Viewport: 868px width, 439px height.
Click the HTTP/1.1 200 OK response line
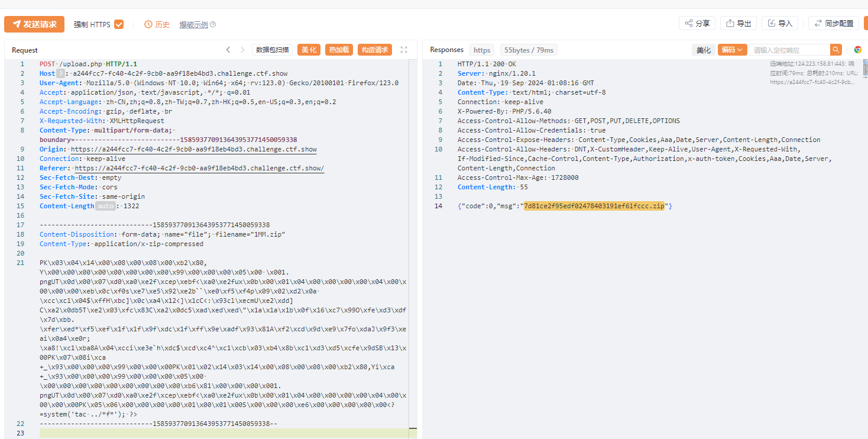pyautogui.click(x=487, y=64)
